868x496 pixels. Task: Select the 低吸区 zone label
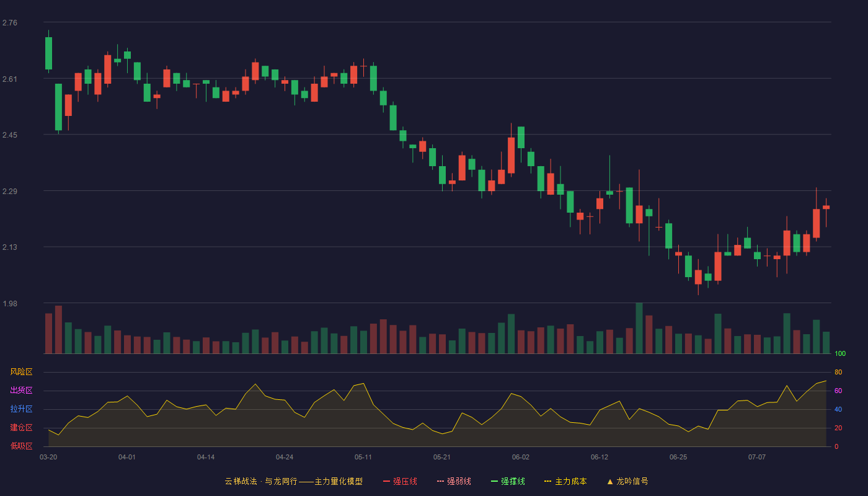click(x=21, y=446)
